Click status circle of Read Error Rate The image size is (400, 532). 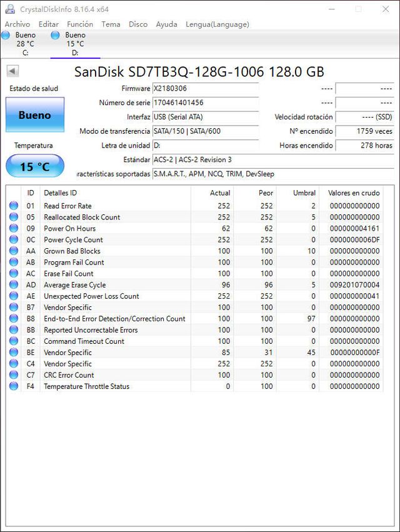14,206
